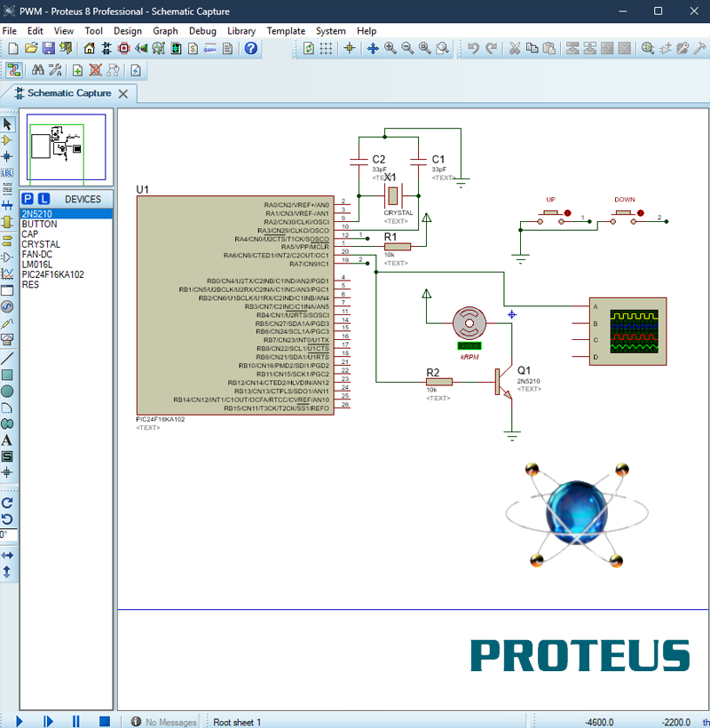Open the Debug menu
The width and height of the screenshot is (710, 728).
tap(202, 30)
